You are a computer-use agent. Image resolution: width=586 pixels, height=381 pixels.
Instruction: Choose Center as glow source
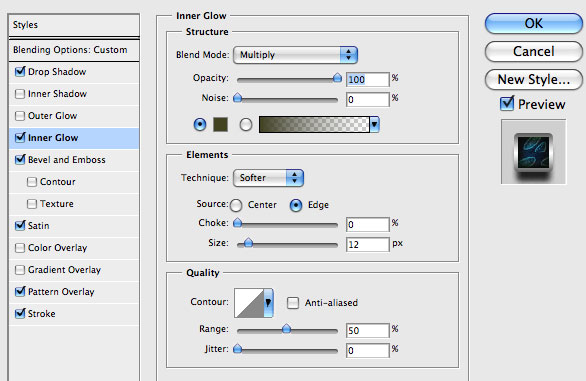point(236,205)
